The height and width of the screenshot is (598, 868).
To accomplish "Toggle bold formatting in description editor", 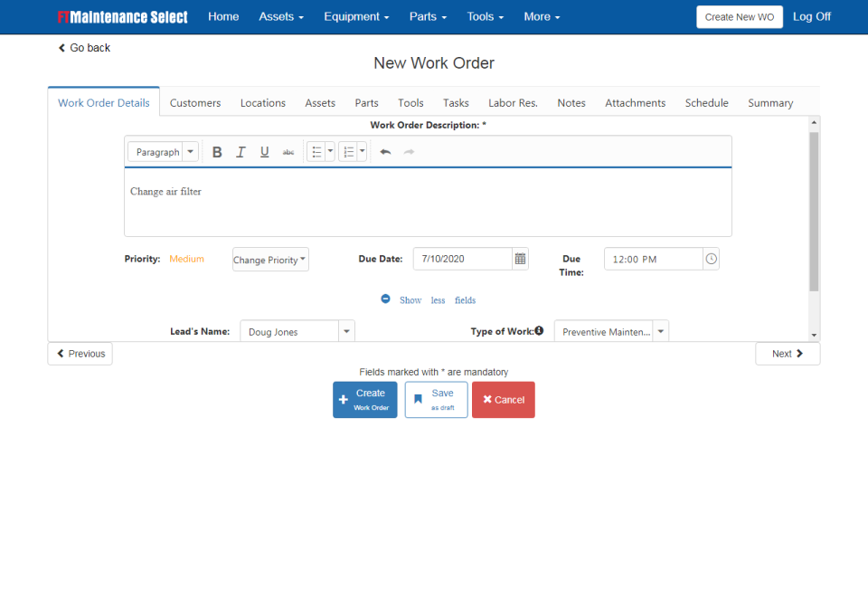I will [x=217, y=152].
